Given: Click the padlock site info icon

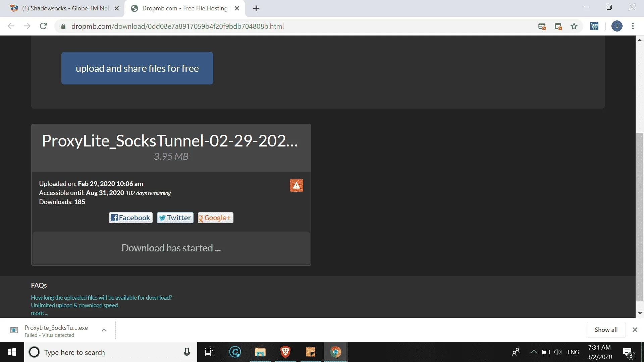Looking at the screenshot, I should (x=63, y=26).
